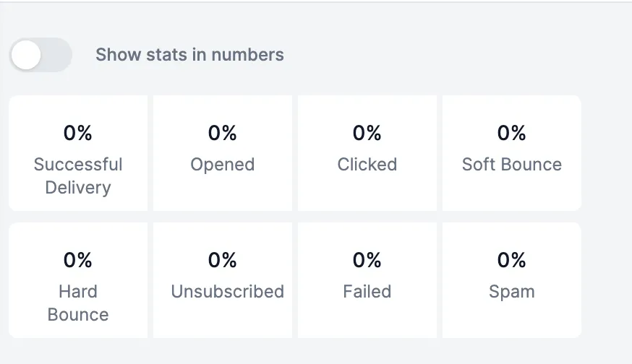Image resolution: width=632 pixels, height=364 pixels.
Task: Enable the Show stats in numbers toggle
Action: [x=40, y=55]
